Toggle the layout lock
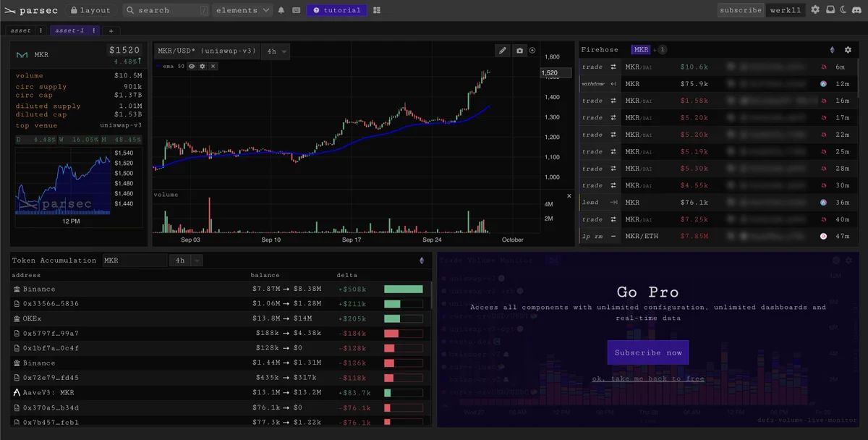This screenshot has width=868, height=440. 91,10
